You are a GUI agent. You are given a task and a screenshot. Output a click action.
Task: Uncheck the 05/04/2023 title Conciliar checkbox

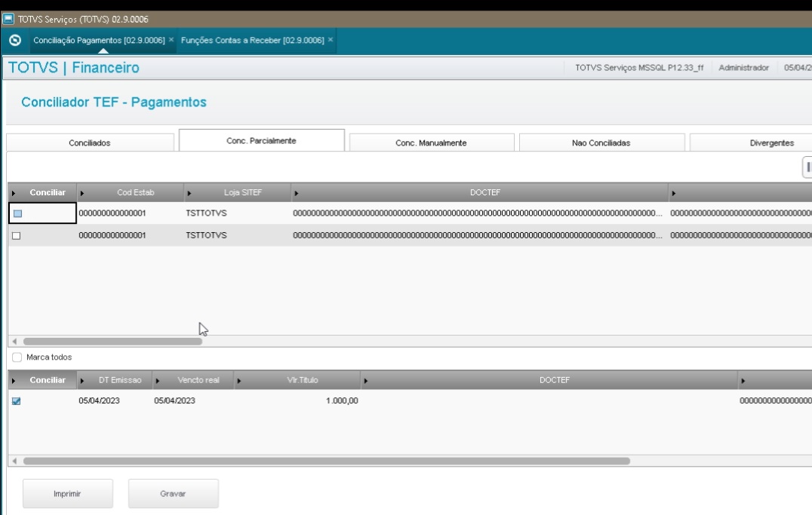point(17,401)
